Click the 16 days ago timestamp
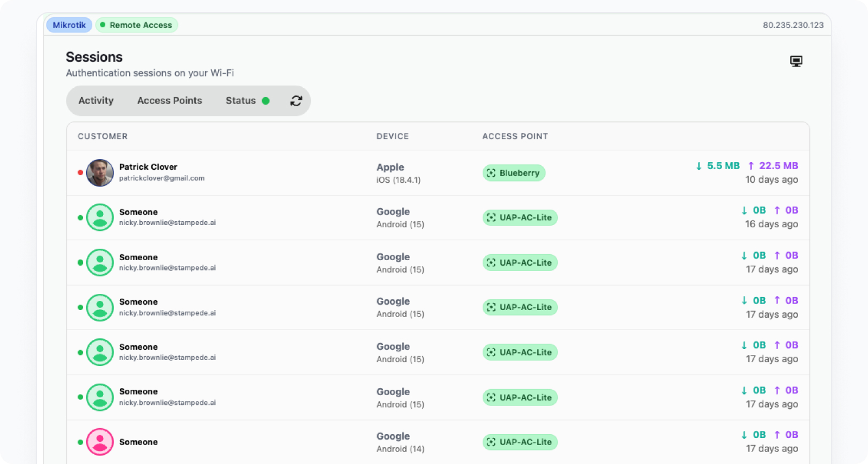Screen dimensions: 868x464 point(771,224)
